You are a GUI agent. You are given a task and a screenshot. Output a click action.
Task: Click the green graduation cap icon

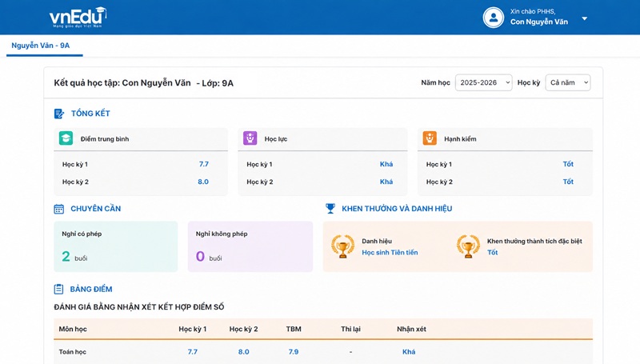tap(66, 138)
